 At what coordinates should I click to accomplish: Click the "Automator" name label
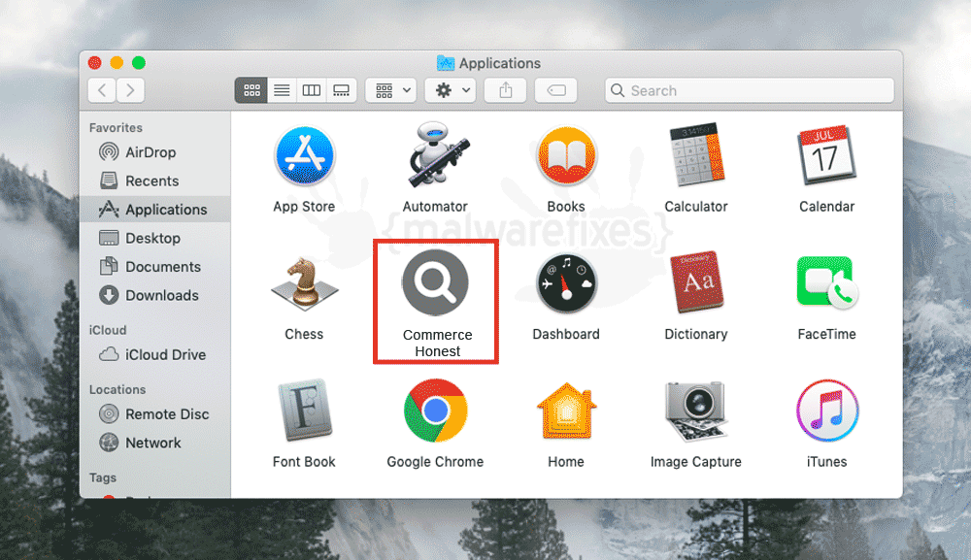coord(435,207)
